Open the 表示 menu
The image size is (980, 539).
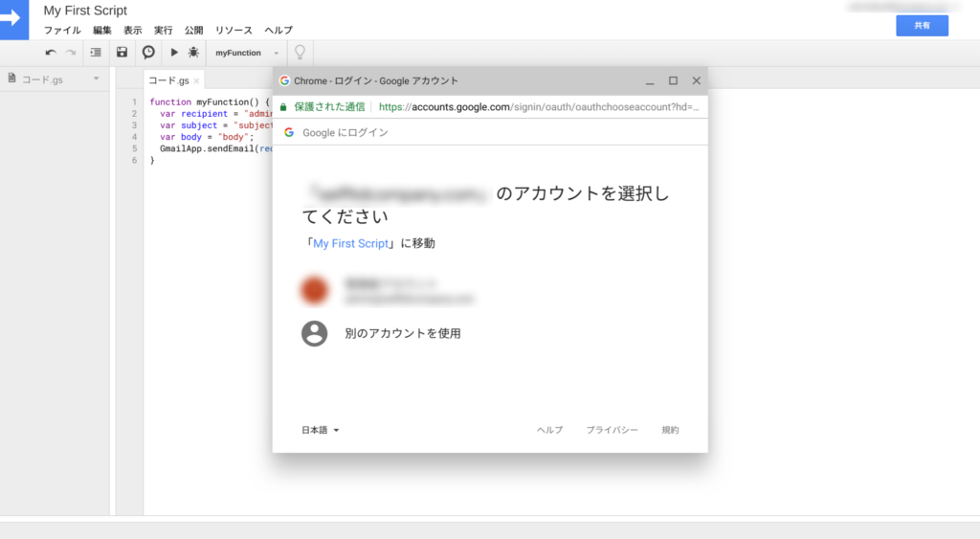[x=132, y=30]
